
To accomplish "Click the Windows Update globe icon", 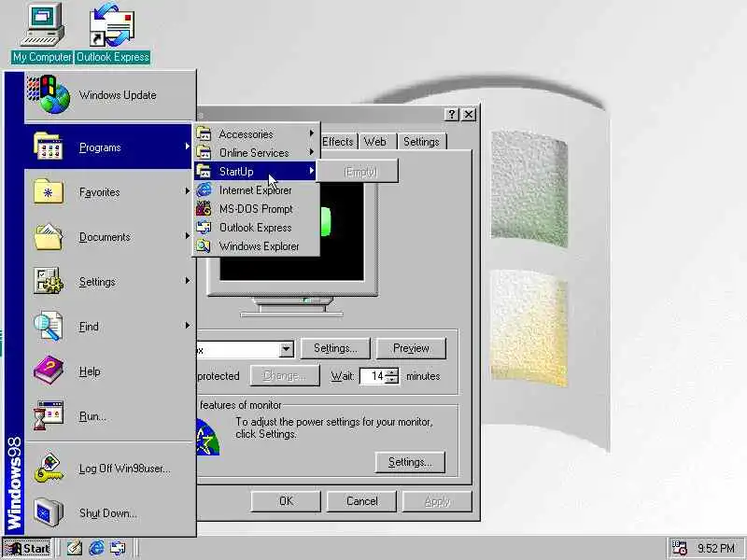I will click(x=49, y=95).
